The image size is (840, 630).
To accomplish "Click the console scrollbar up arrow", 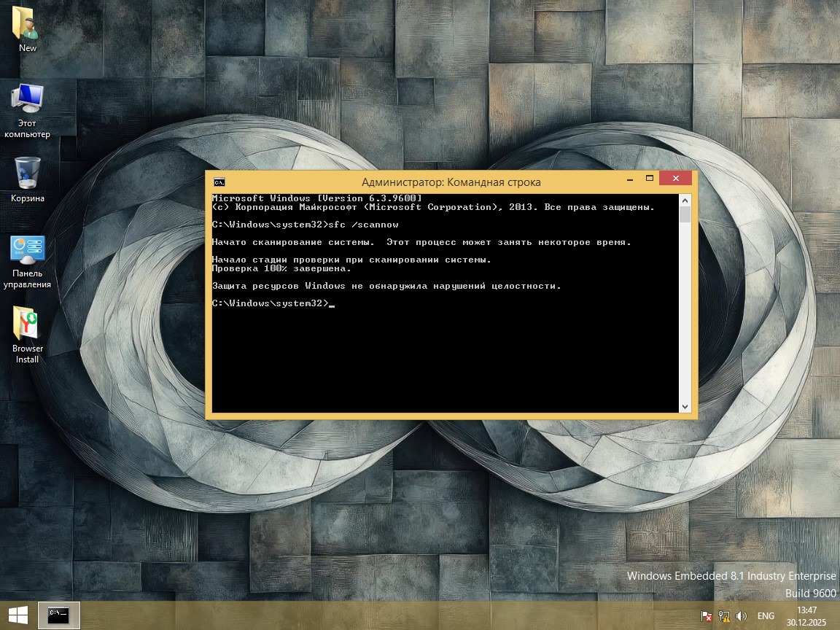I will pos(685,200).
